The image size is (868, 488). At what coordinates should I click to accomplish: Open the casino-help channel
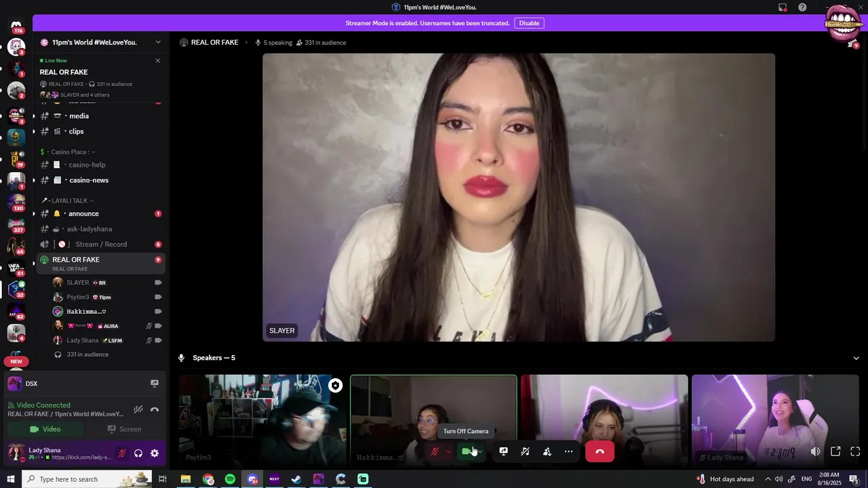pyautogui.click(x=99, y=165)
